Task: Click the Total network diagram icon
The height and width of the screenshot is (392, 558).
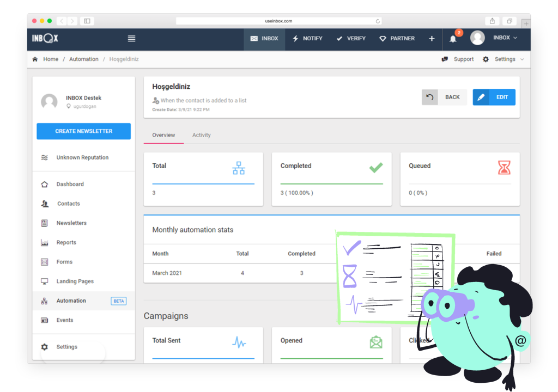Action: [x=239, y=168]
